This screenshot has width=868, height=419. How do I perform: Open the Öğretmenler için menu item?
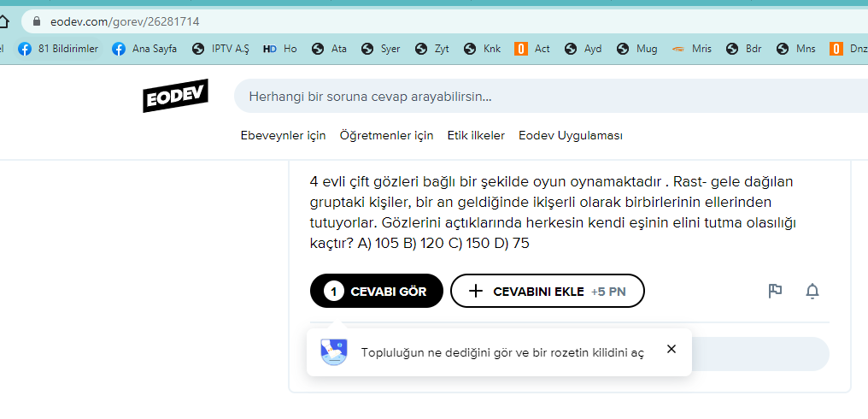386,135
